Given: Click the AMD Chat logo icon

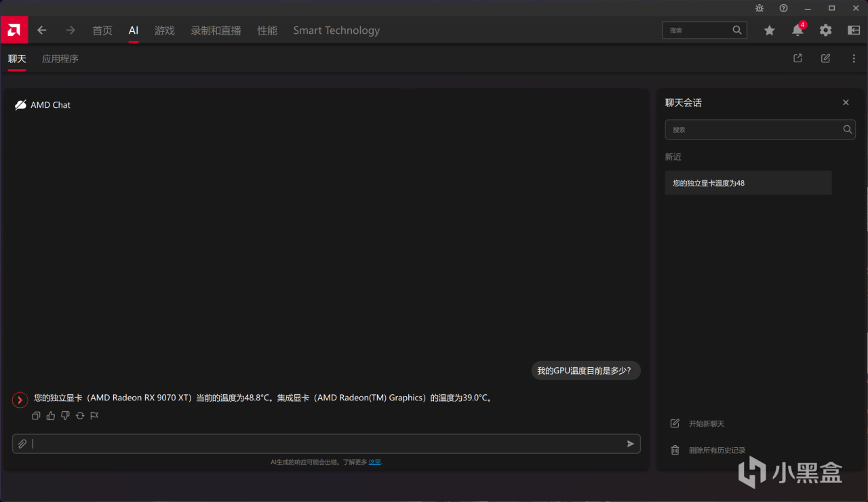Looking at the screenshot, I should (x=21, y=105).
